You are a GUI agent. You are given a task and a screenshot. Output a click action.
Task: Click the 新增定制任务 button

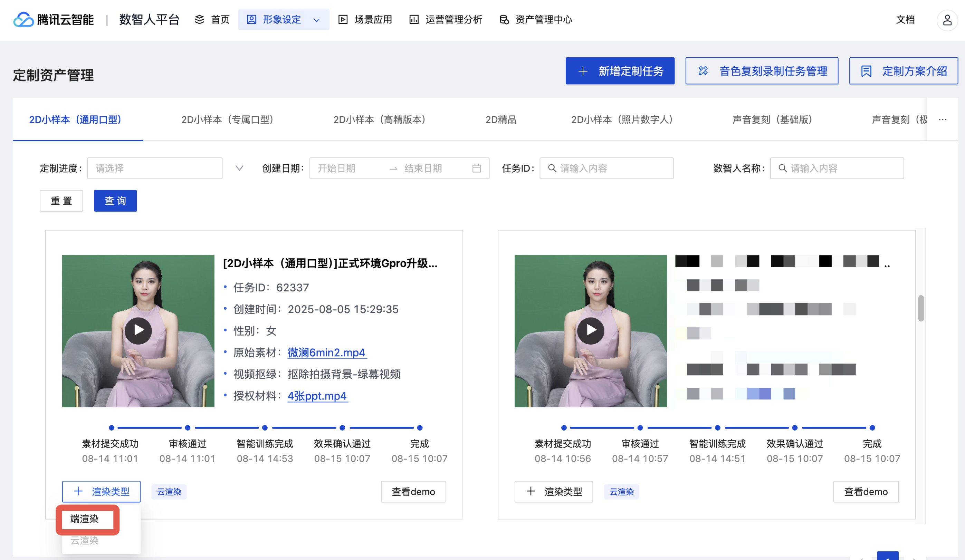pos(620,71)
